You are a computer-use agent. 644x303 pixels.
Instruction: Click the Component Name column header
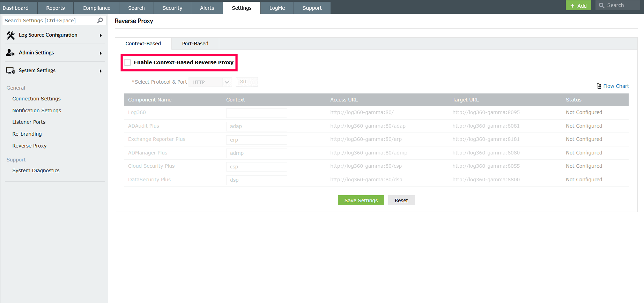pyautogui.click(x=150, y=100)
